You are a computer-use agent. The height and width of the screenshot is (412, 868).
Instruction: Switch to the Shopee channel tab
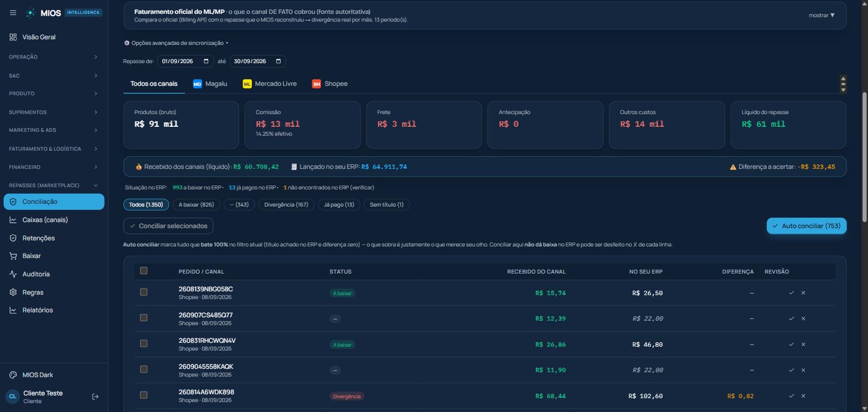pos(330,84)
